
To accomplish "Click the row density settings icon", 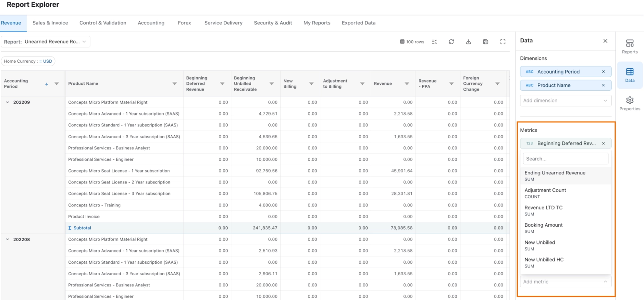I will coord(434,42).
